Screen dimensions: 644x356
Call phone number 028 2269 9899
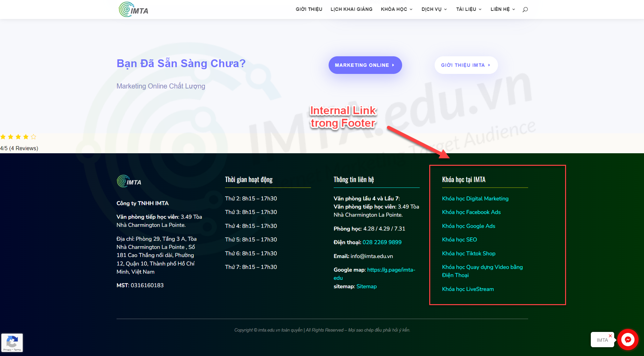[382, 242]
